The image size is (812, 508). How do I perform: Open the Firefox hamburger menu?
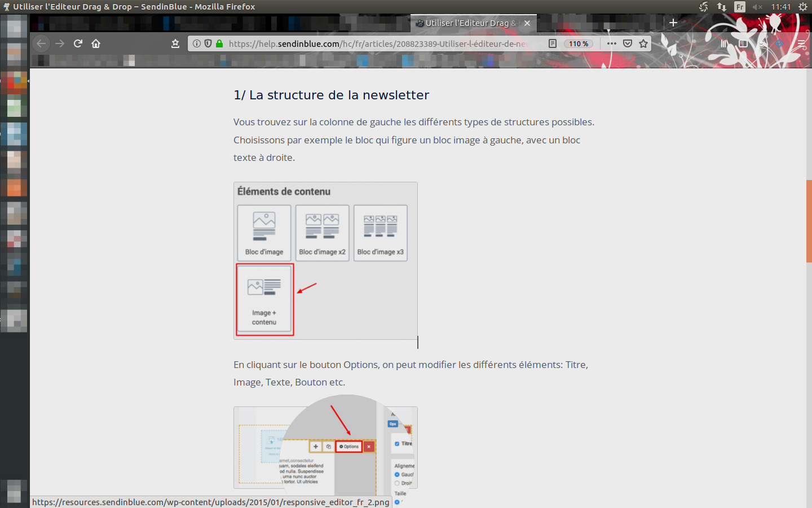(x=801, y=43)
